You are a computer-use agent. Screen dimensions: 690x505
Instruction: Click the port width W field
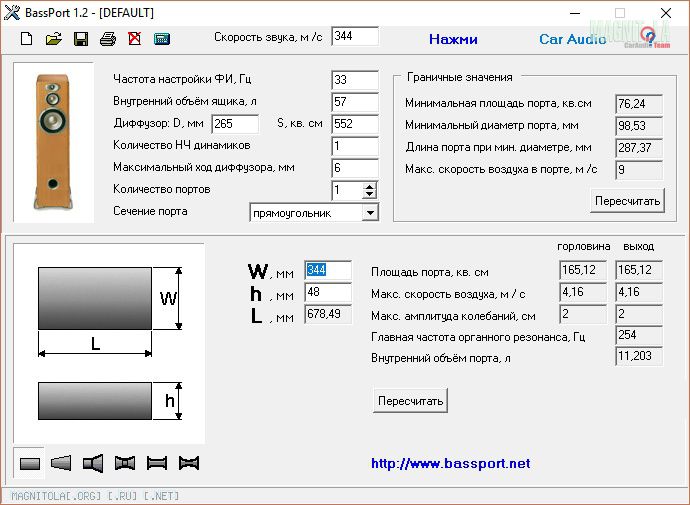coord(328,270)
